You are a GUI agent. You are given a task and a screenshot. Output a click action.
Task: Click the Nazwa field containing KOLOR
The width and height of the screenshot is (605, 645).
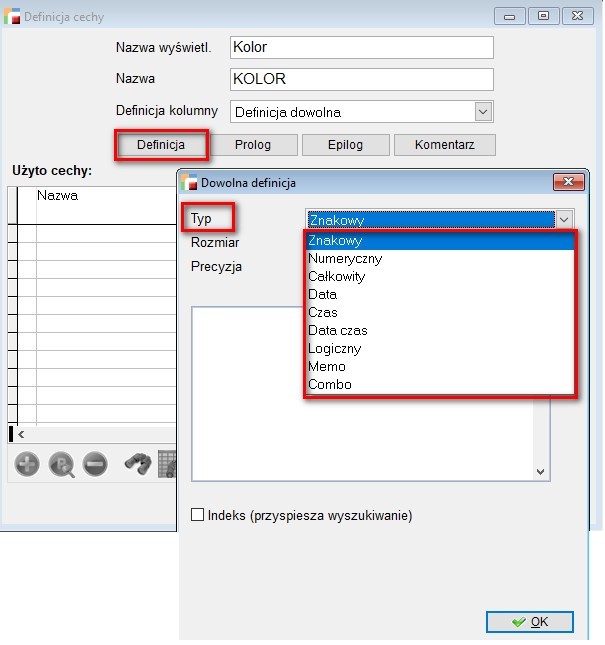362,79
